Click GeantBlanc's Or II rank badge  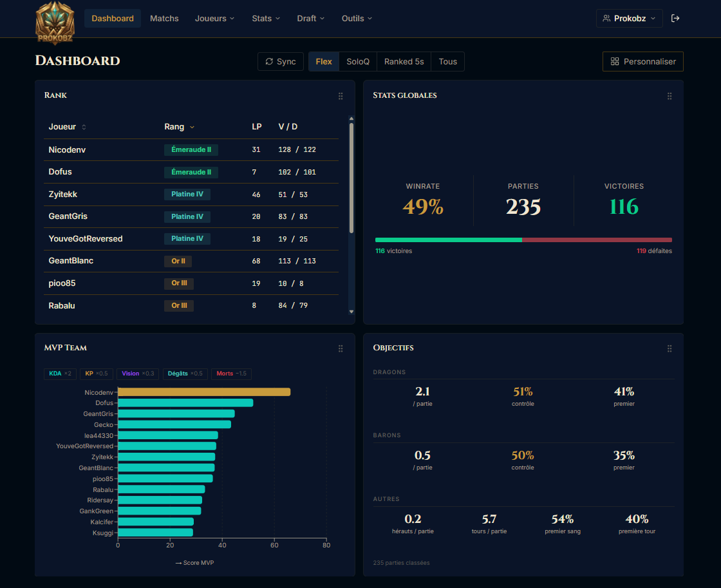[x=178, y=261]
